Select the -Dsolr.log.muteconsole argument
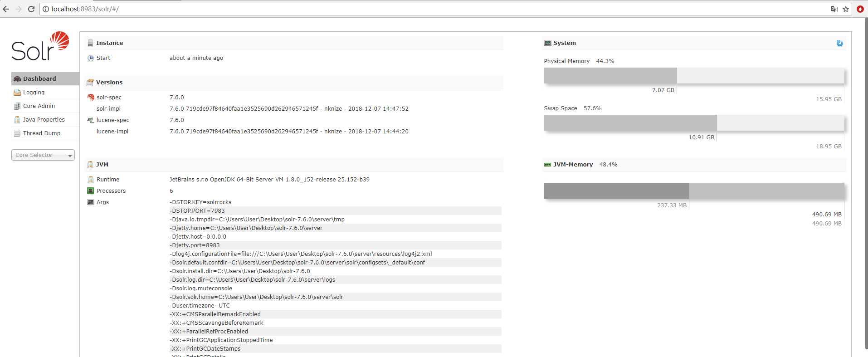 coord(201,289)
